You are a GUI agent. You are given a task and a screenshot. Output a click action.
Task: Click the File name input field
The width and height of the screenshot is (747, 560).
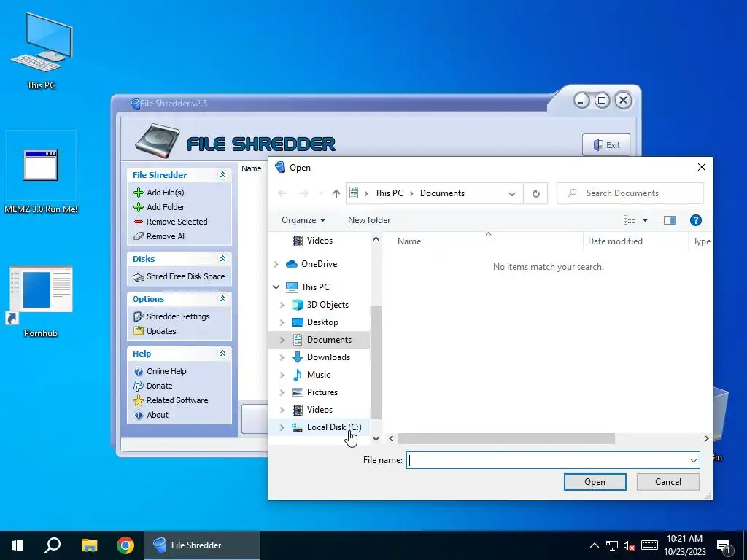547,461
